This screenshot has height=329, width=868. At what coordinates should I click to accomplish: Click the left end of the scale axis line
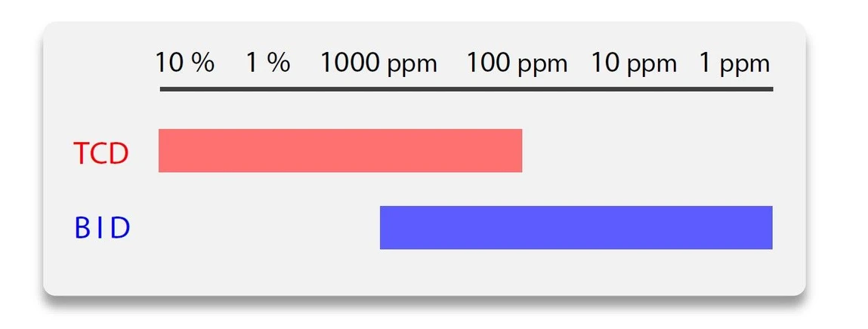pyautogui.click(x=163, y=90)
